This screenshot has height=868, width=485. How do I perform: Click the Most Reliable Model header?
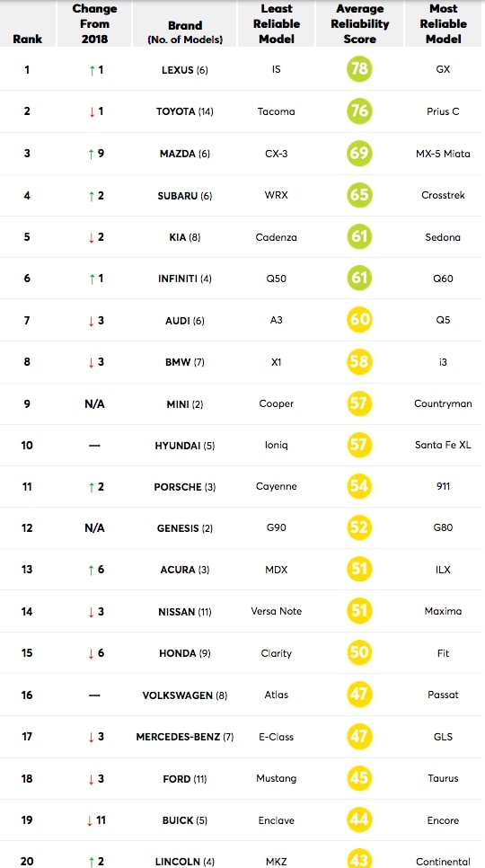coord(444,23)
